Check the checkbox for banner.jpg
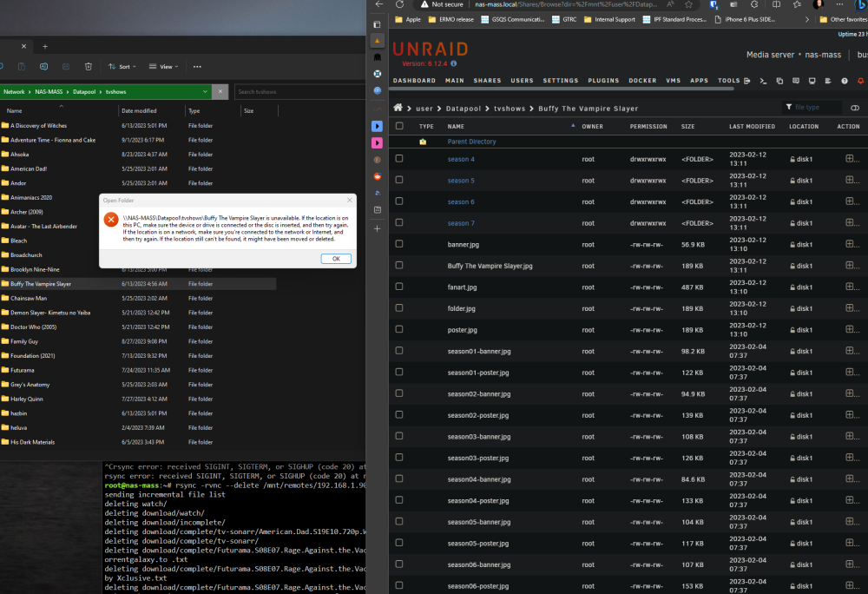Viewport: 868px width, 594px height. click(x=399, y=243)
